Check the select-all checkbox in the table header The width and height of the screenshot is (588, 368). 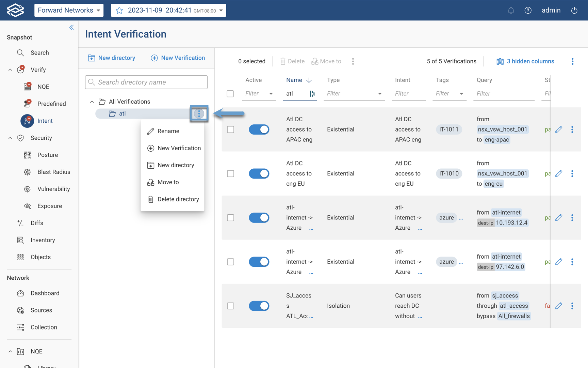(230, 94)
